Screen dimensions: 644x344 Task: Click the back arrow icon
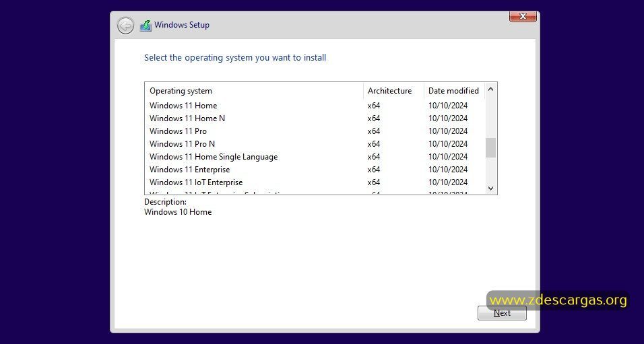(125, 26)
